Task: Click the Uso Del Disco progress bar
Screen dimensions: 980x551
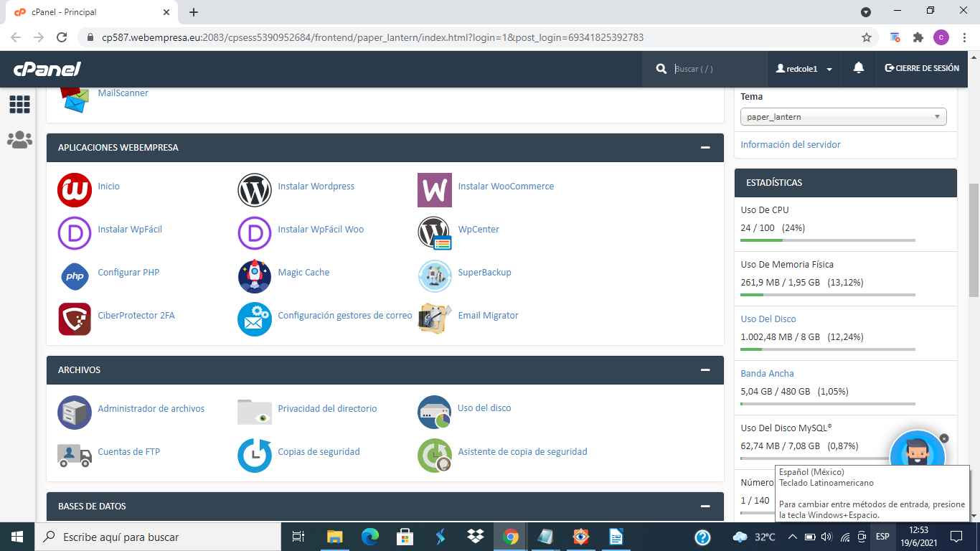Action: pos(828,349)
